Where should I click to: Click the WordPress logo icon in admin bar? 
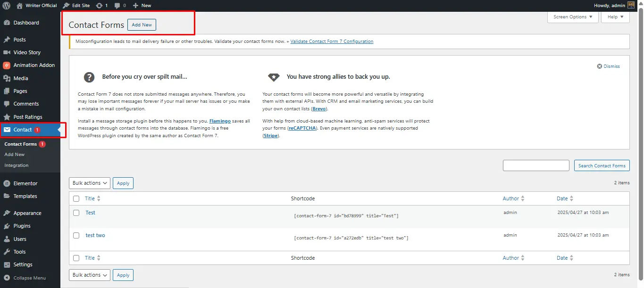pyautogui.click(x=7, y=5)
